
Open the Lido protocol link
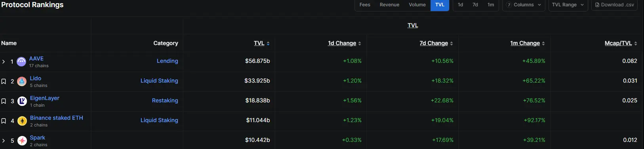(x=36, y=78)
